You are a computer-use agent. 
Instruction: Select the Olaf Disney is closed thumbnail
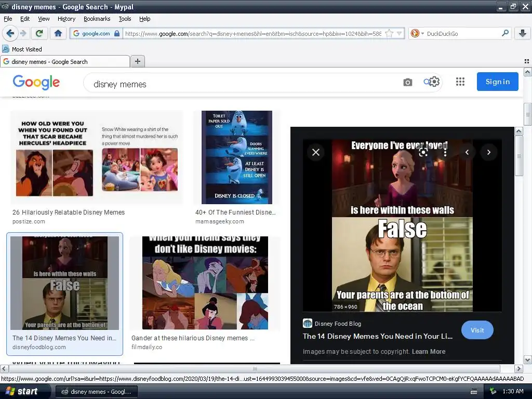[x=237, y=157]
